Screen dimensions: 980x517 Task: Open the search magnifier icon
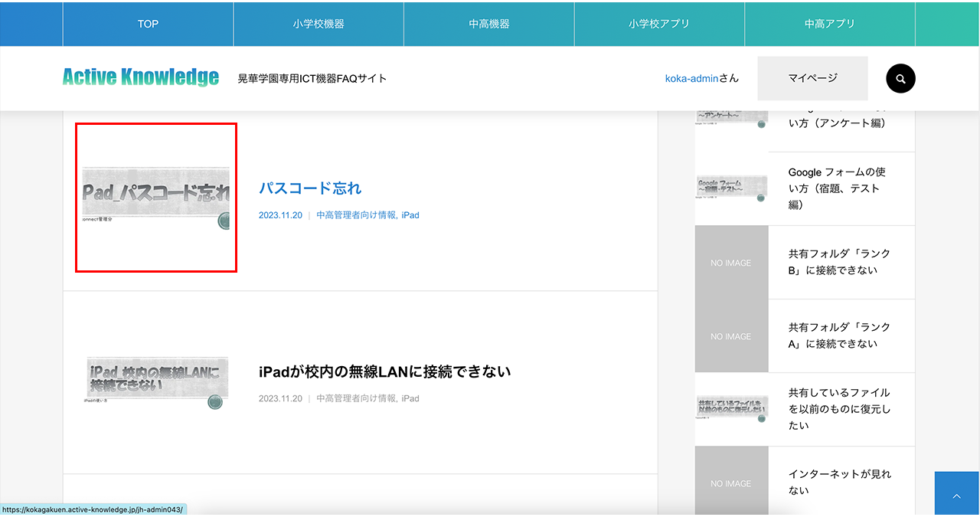pyautogui.click(x=900, y=78)
